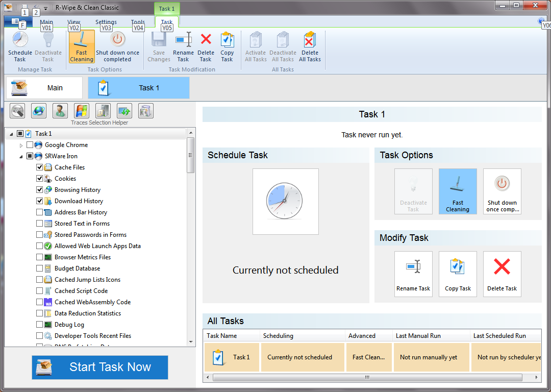The width and height of the screenshot is (551, 392).
Task: Check the Address Bar History checkbox
Action: (40, 212)
